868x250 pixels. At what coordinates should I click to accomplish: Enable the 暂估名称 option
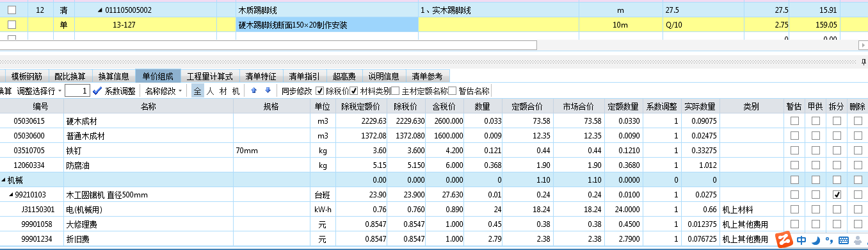point(453,91)
